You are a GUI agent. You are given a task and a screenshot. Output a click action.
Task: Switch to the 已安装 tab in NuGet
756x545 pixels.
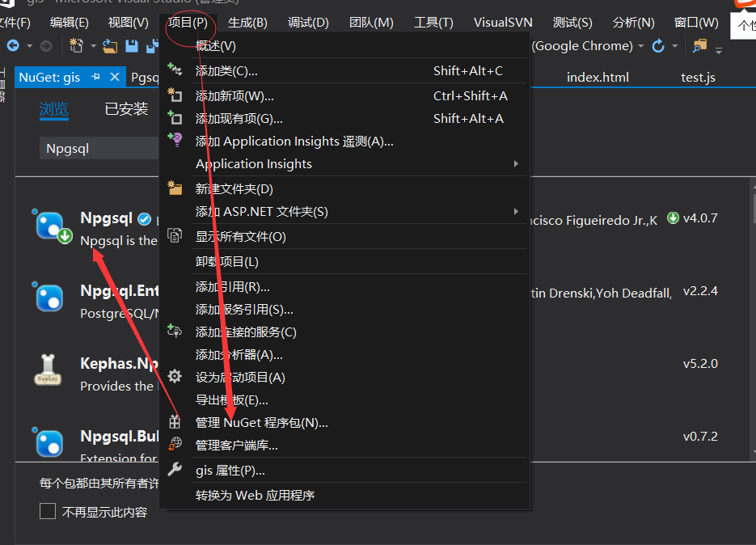click(126, 109)
